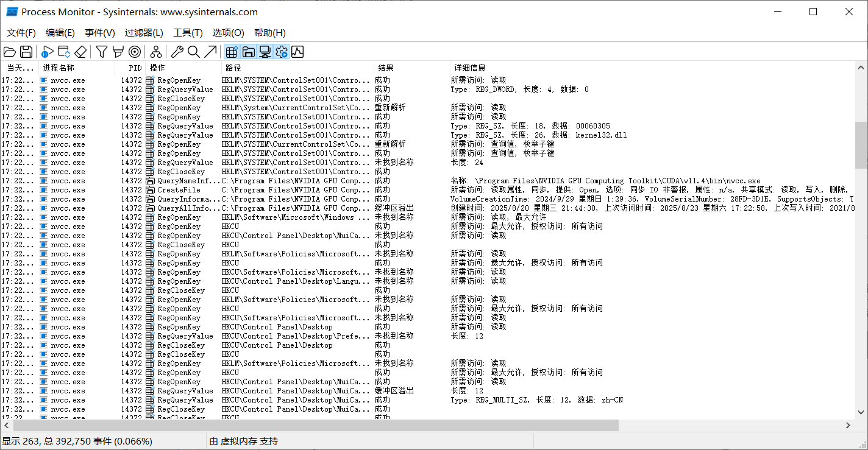Click the 缓冲区溢出 result next to QueryAllInfo
The width and height of the screenshot is (868, 450).
pos(394,208)
